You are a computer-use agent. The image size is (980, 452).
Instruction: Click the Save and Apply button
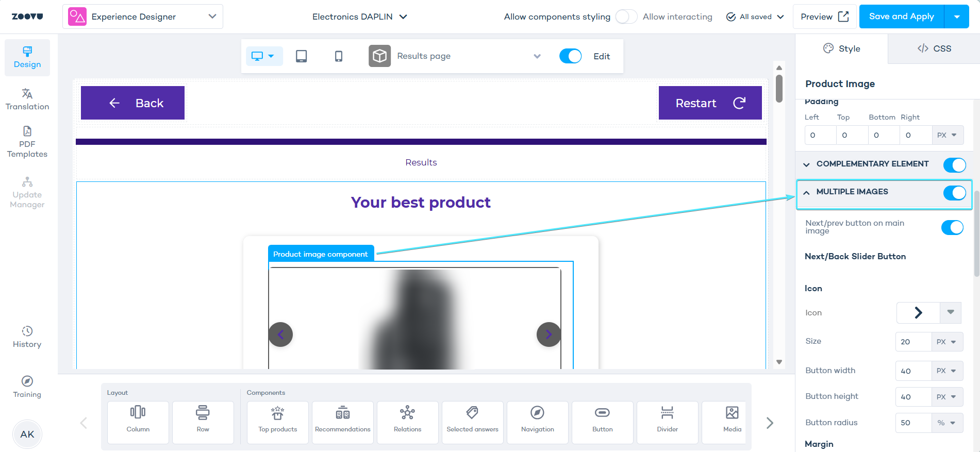click(901, 16)
